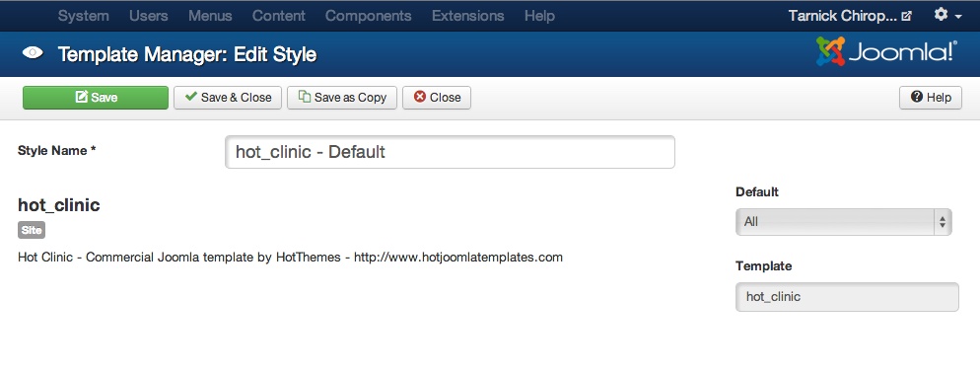Screen dimensions: 980x373
Task: Open the Help button with question mark
Action: (x=931, y=98)
